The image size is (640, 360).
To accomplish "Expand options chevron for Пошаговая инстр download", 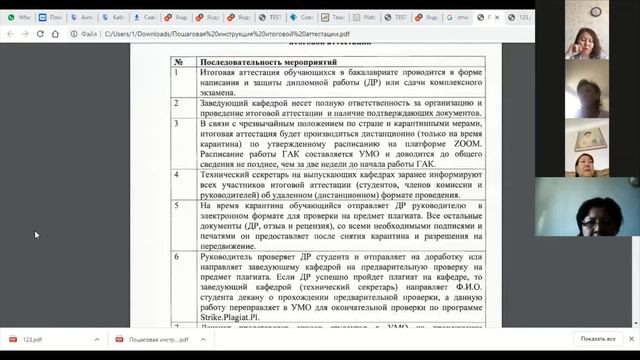I will coord(203,340).
